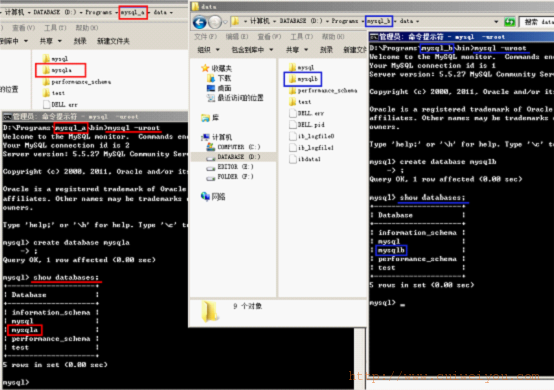Open performance_schema folder in left explorer
The width and height of the screenshot is (554, 390).
click(77, 82)
